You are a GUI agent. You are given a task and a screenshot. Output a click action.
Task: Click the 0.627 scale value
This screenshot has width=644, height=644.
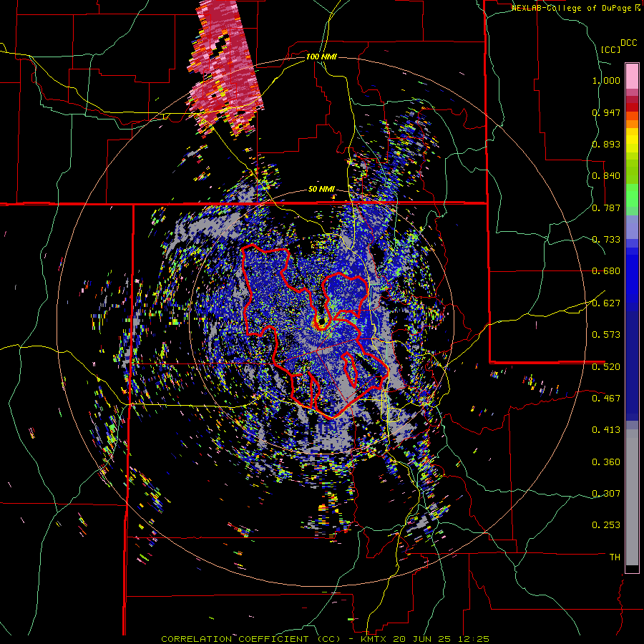click(x=606, y=303)
